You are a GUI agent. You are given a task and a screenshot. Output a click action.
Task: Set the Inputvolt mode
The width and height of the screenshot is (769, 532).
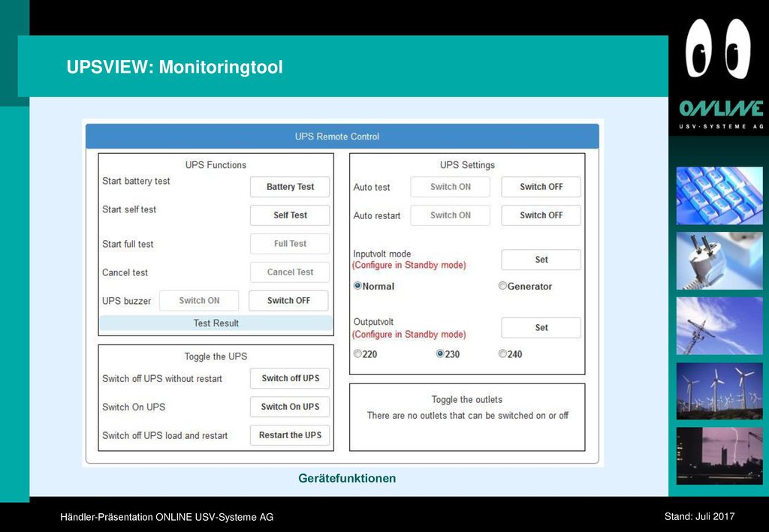click(x=541, y=260)
